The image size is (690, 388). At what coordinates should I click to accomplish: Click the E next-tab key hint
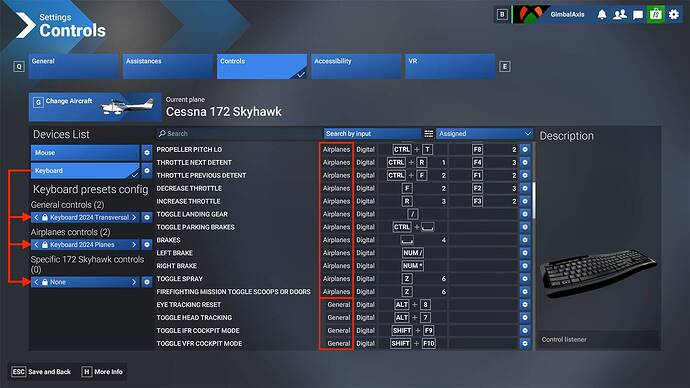point(505,66)
